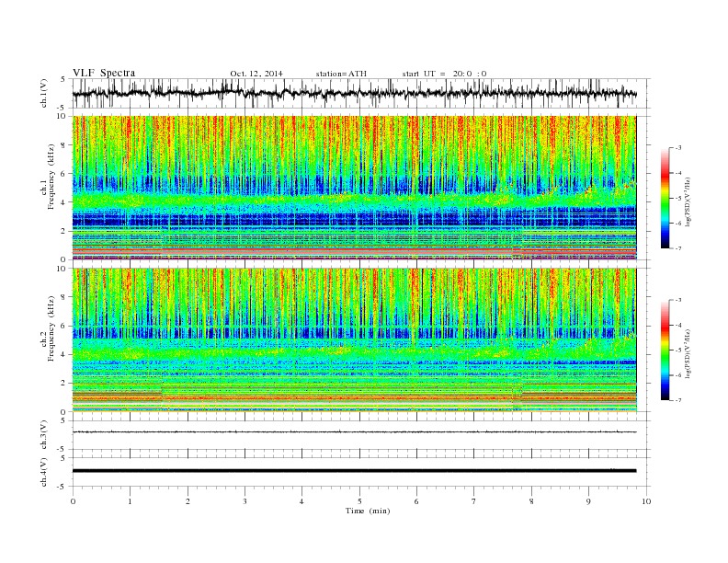Click the time axis tick label "10"
This screenshot has width=728, height=563.
646,501
